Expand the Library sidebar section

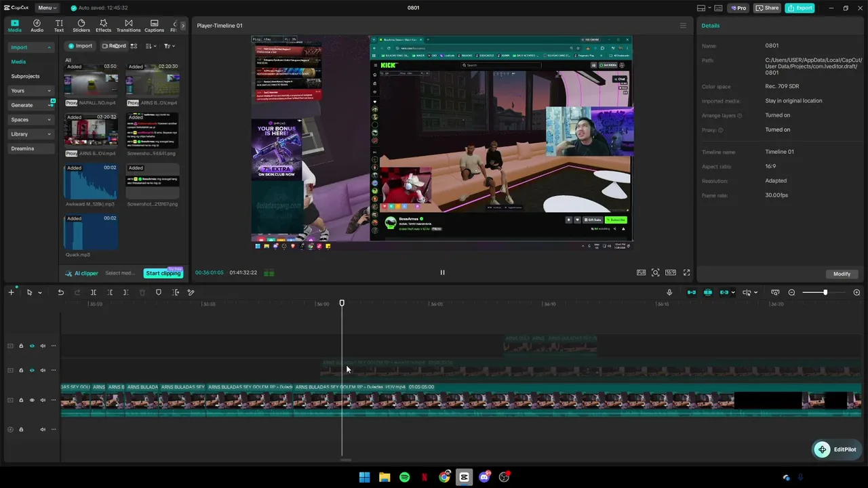(31, 134)
